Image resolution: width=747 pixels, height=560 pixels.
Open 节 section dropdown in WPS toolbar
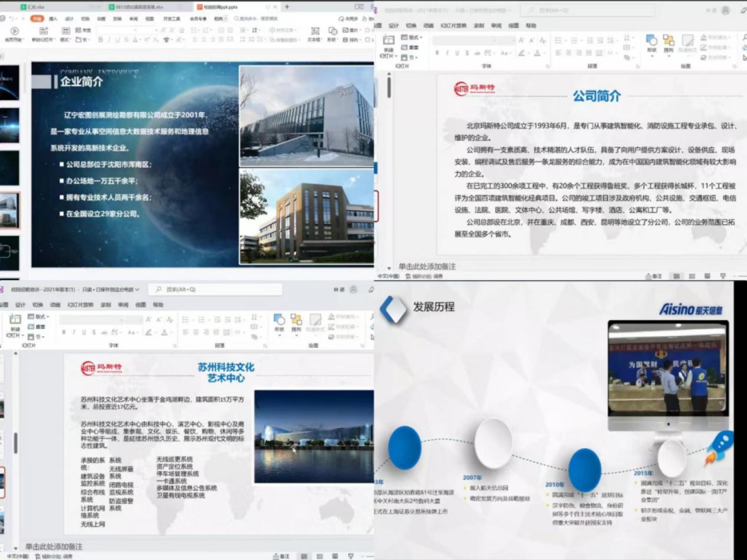(82, 39)
